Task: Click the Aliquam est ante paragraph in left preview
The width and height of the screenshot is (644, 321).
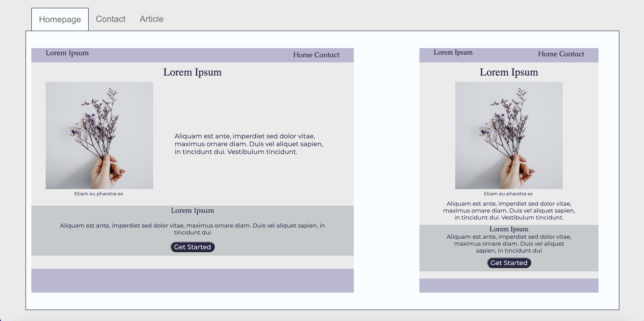Action: [249, 144]
